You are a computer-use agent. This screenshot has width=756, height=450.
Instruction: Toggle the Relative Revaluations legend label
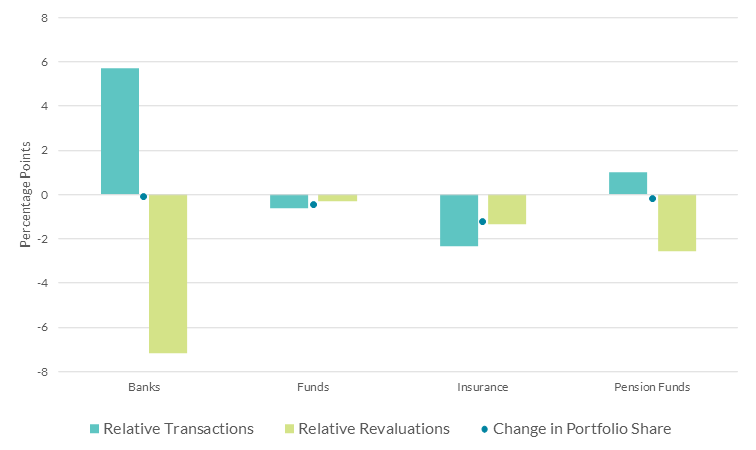pos(374,429)
